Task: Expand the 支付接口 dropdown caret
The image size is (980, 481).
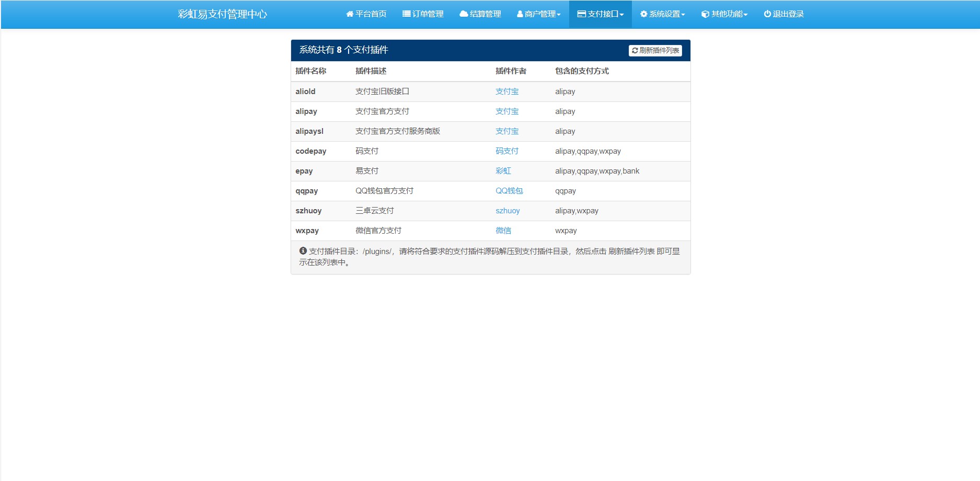Action: click(621, 15)
